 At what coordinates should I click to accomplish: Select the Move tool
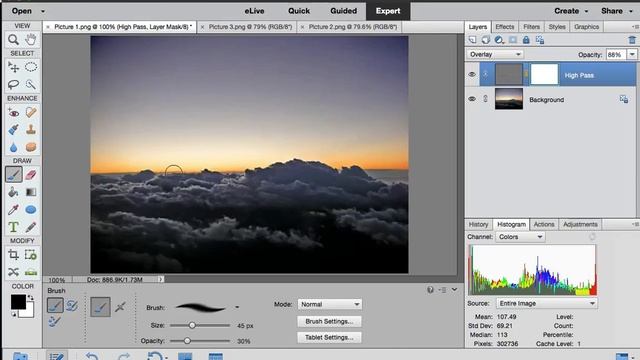tap(13, 67)
